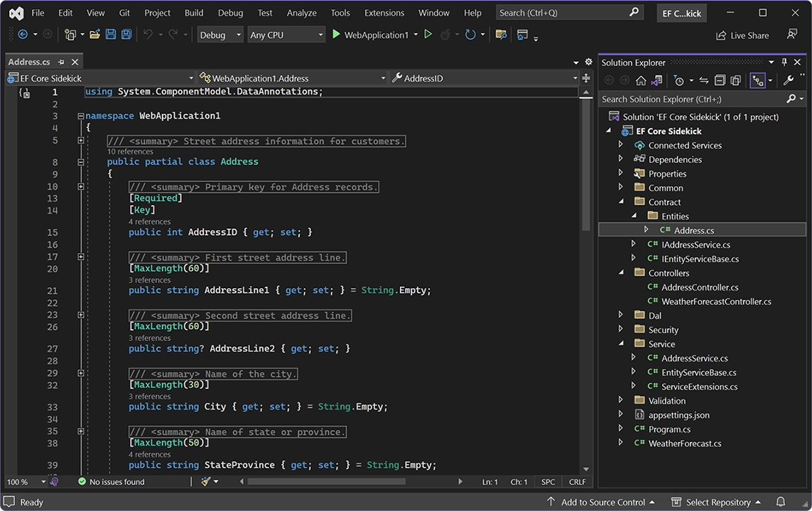Viewport: 812px width, 511px height.
Task: Click the Find in Files folder-search icon
Action: [501, 35]
